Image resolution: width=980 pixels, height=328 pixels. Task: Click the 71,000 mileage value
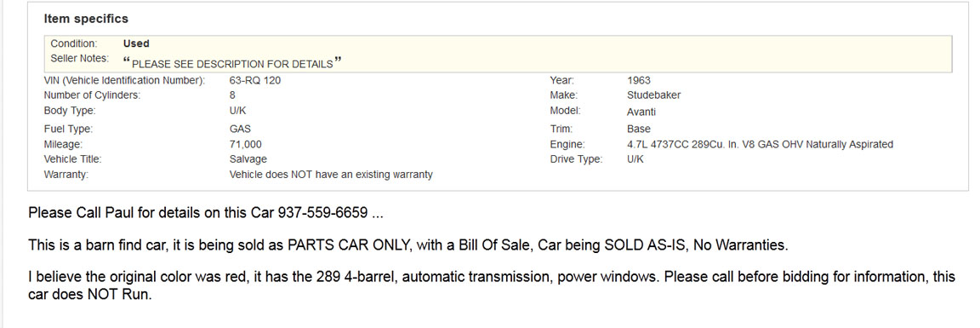pos(246,144)
